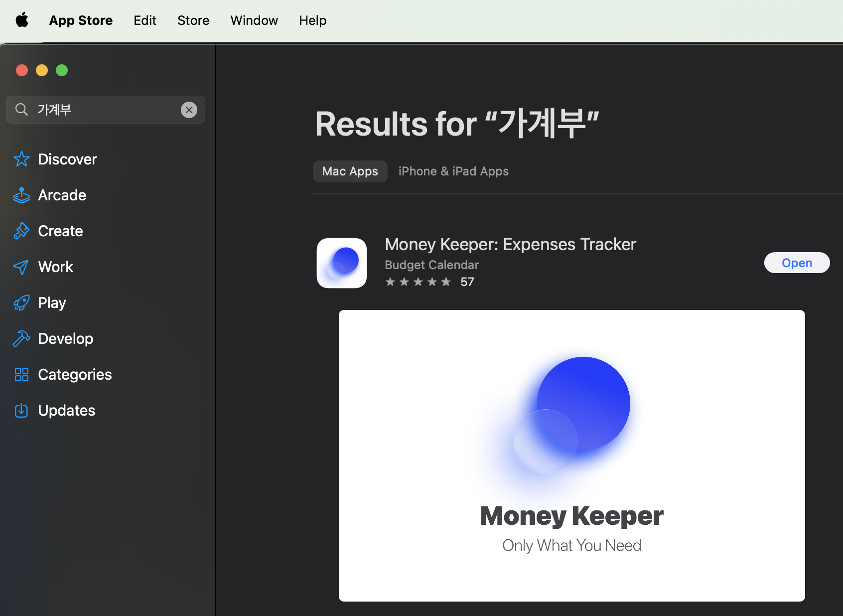Open Money Keeper: Expenses Tracker title
Viewport: 843px width, 616px height.
(510, 244)
